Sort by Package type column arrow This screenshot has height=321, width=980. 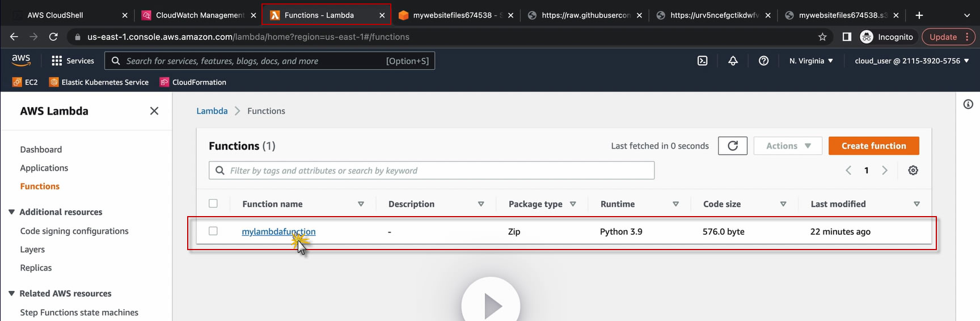573,204
